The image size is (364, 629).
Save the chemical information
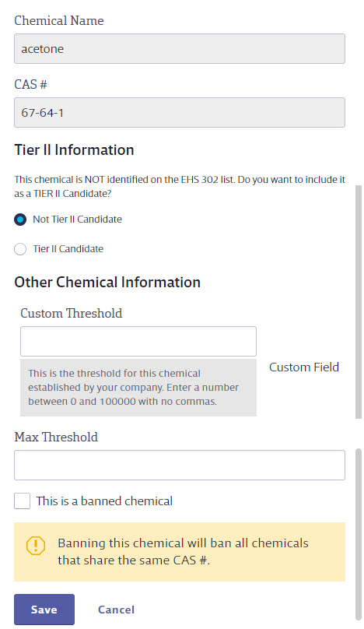pyautogui.click(x=44, y=610)
